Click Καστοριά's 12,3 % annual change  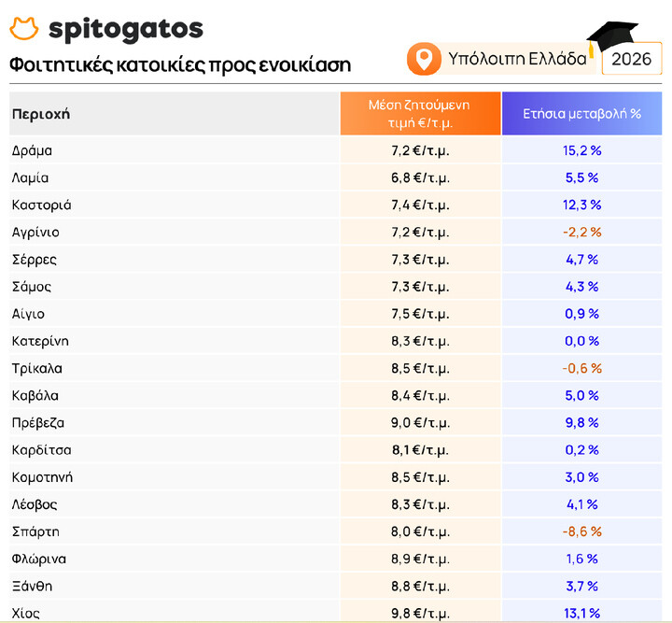coord(582,205)
